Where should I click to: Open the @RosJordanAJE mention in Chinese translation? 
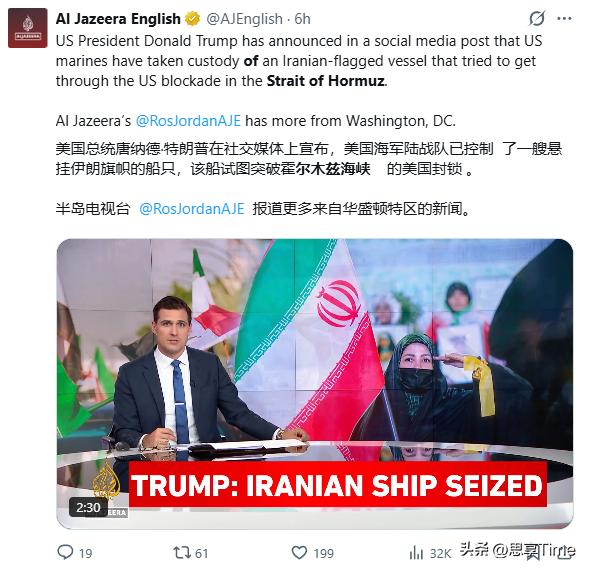(192, 209)
